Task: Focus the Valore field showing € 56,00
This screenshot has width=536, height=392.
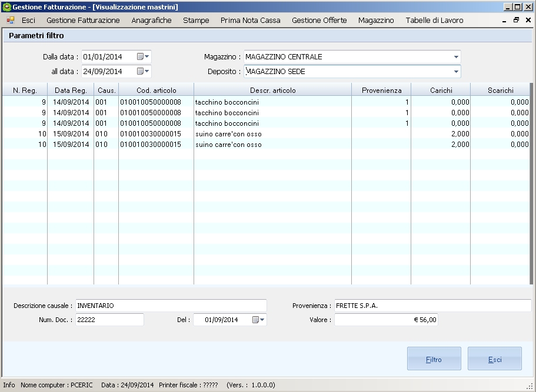Action: pyautogui.click(x=386, y=320)
